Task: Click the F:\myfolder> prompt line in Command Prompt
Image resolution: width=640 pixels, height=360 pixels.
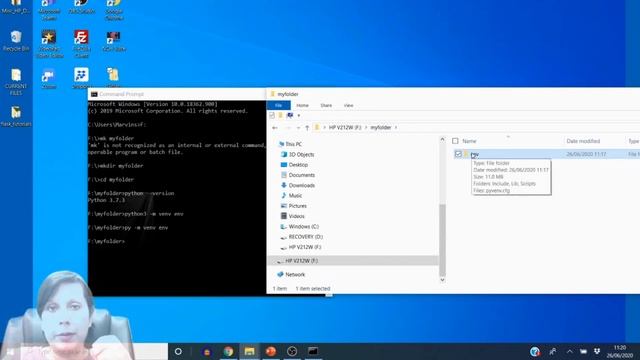Action: pos(107,241)
